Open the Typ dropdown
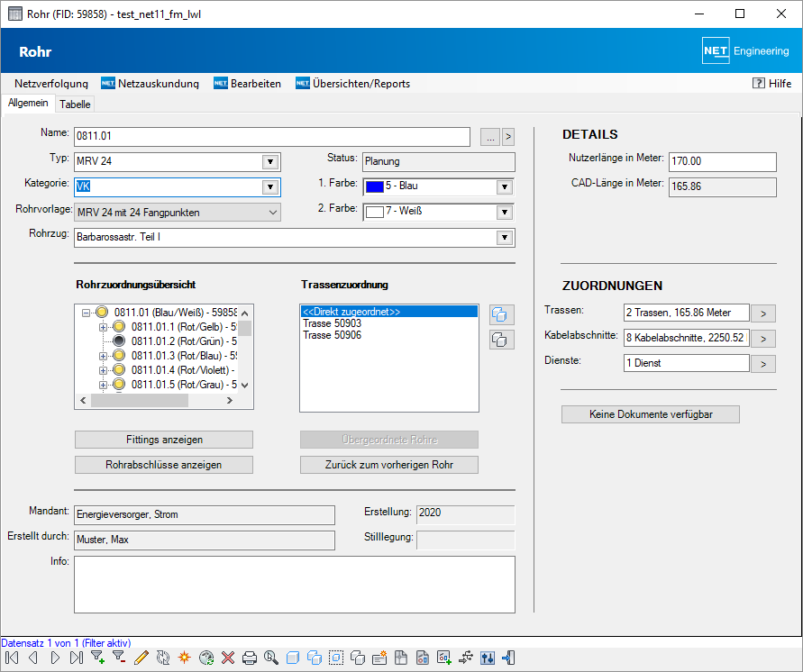The width and height of the screenshot is (803, 672). click(x=269, y=162)
